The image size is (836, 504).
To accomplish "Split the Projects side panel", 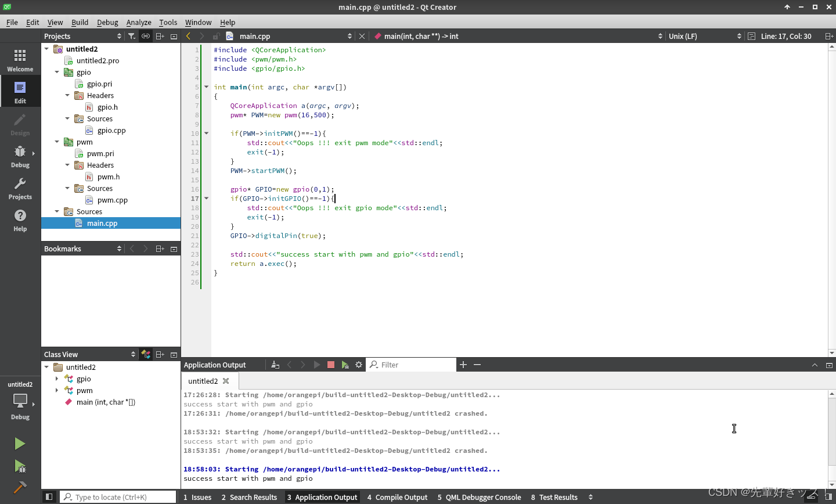I will pyautogui.click(x=160, y=36).
